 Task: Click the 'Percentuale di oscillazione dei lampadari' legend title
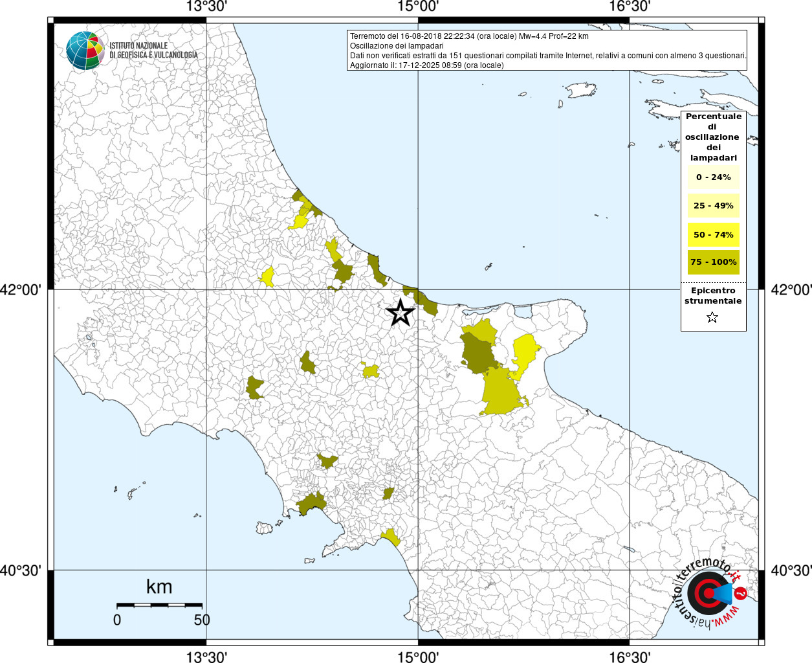coord(713,137)
